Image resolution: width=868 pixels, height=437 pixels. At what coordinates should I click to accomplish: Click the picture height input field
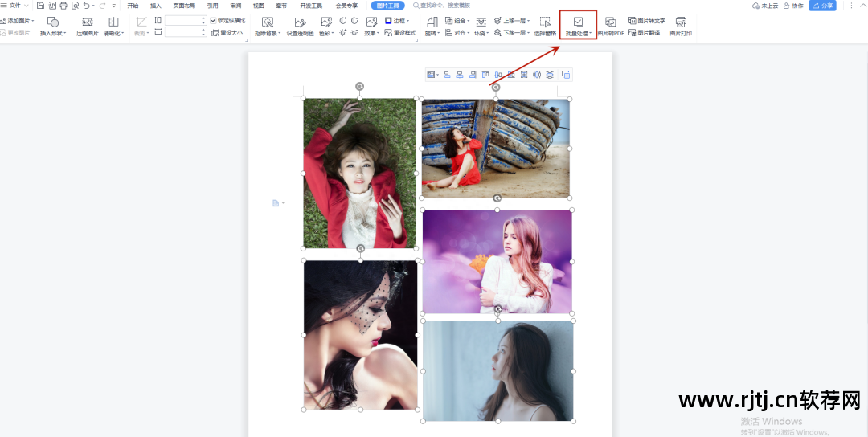tap(185, 20)
